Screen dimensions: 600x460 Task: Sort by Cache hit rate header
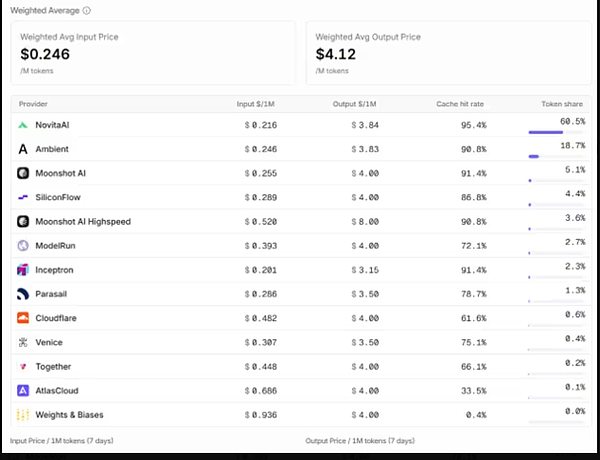click(x=460, y=104)
